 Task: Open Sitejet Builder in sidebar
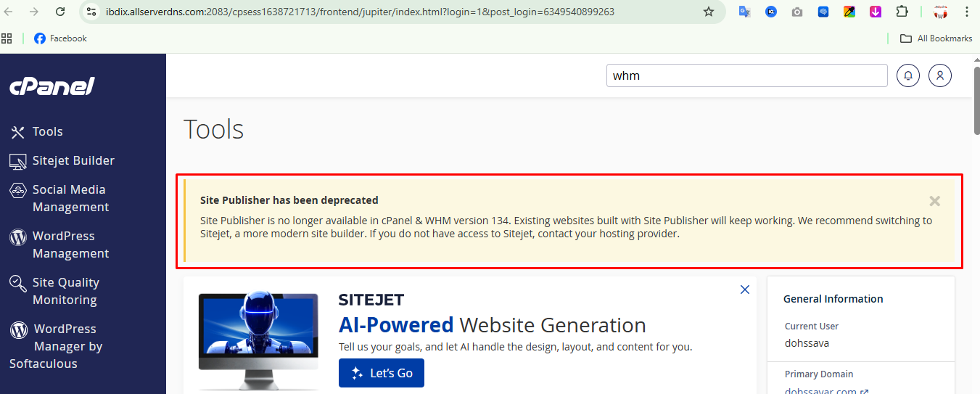pos(73,160)
